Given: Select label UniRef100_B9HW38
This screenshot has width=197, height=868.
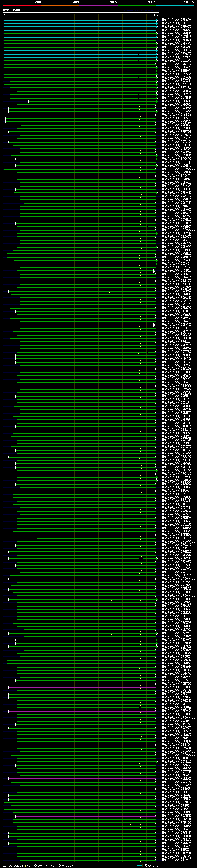Looking at the screenshot, I should (176, 406).
